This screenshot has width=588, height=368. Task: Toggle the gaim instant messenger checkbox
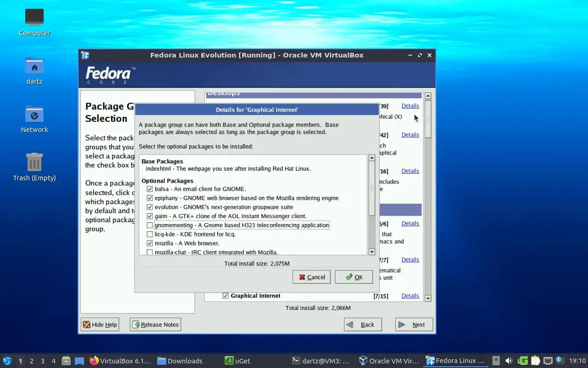pyautogui.click(x=150, y=216)
